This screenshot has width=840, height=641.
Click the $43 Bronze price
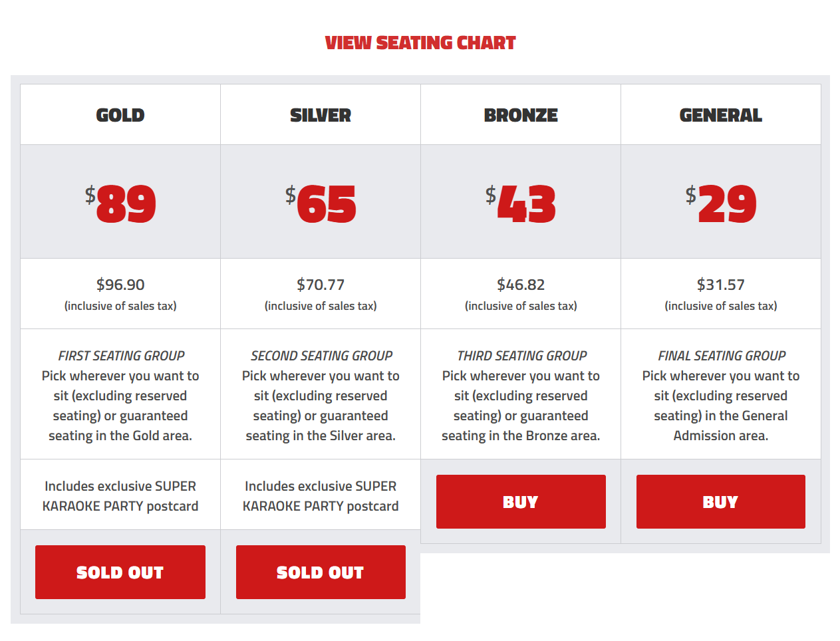click(x=521, y=203)
